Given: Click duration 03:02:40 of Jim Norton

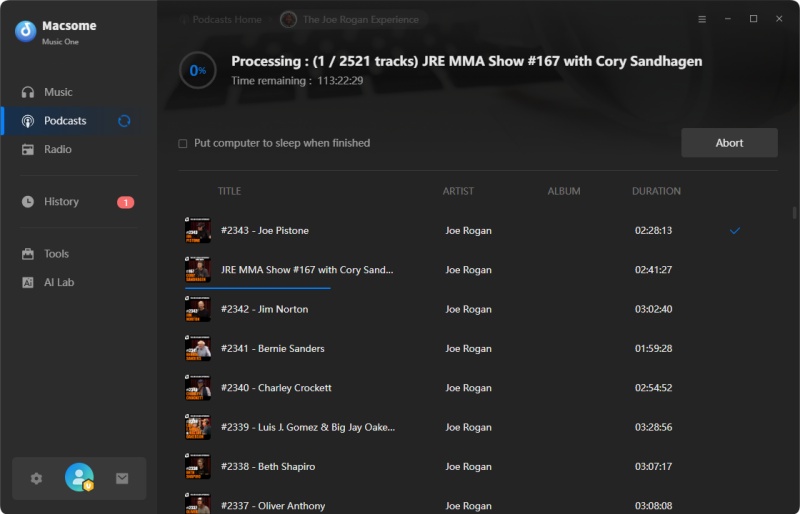Looking at the screenshot, I should (x=653, y=309).
